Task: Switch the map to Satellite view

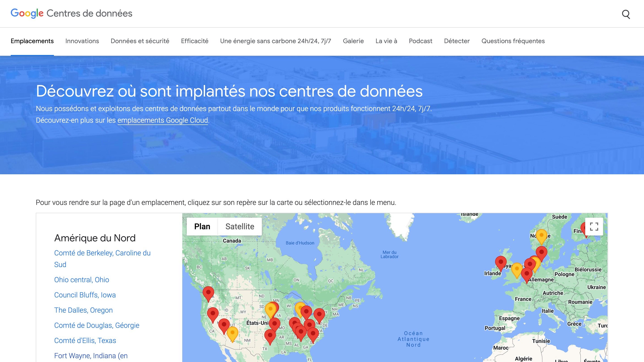Action: (x=240, y=226)
